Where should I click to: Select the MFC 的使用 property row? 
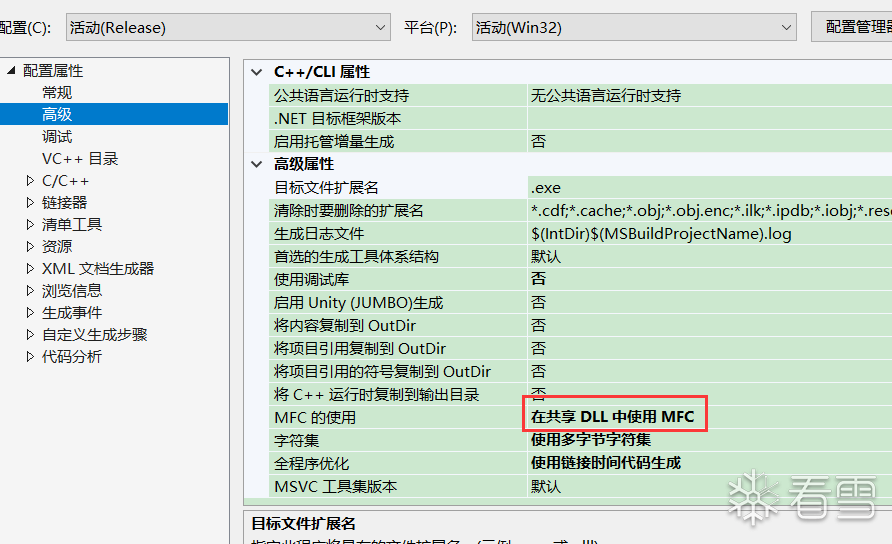(398, 418)
